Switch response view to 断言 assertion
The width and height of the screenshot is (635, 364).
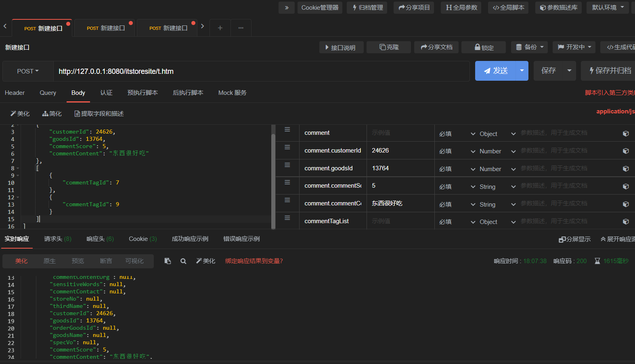106,261
